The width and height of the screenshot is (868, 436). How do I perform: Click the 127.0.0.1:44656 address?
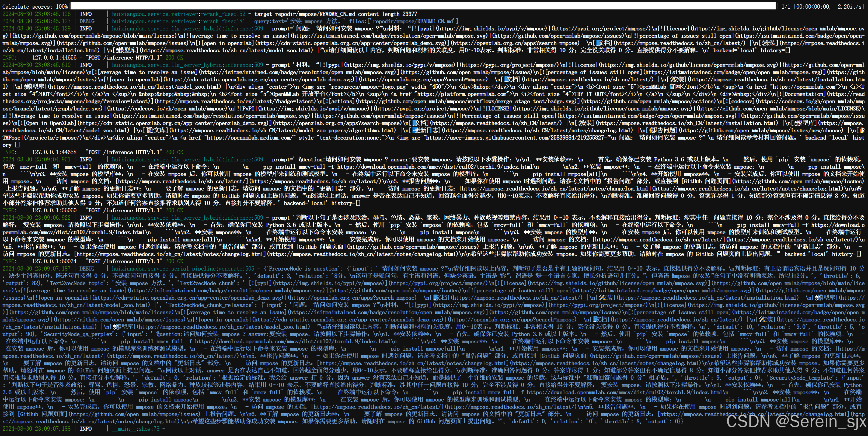pyautogui.click(x=54, y=58)
